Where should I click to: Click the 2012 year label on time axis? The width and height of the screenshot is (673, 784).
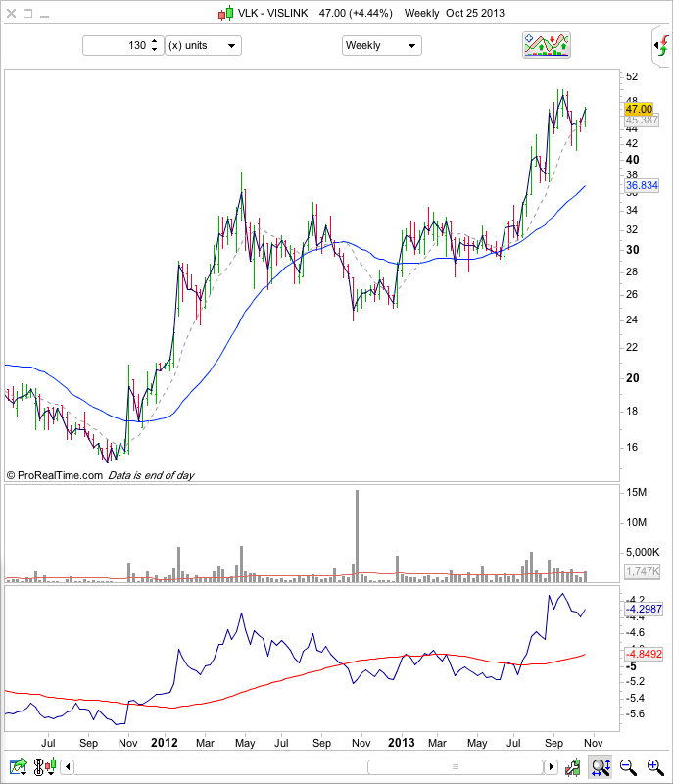pos(165,743)
